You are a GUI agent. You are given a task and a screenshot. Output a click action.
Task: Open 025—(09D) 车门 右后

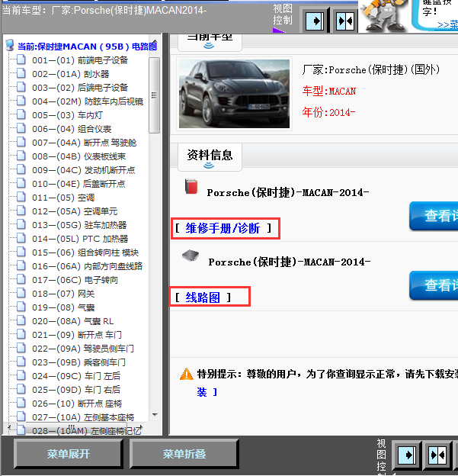76,390
